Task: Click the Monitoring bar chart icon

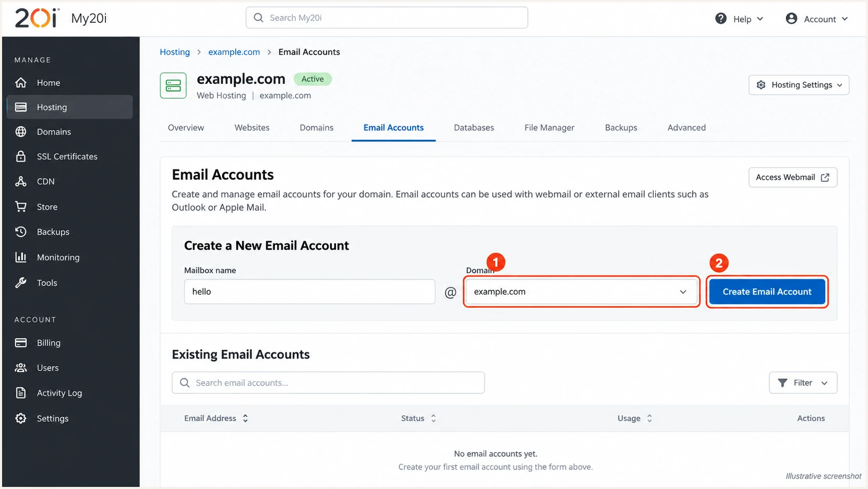Action: tap(21, 257)
